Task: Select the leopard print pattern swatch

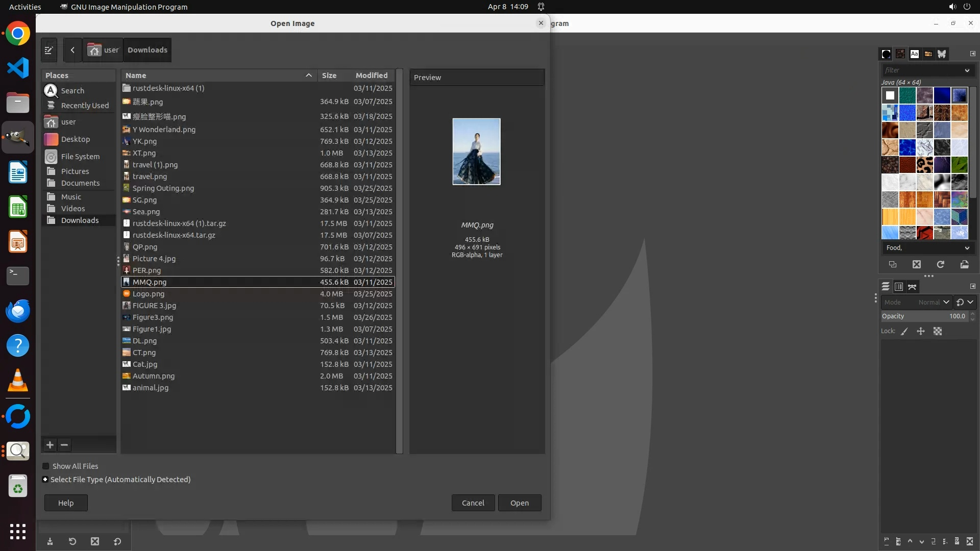Action: pos(924,165)
